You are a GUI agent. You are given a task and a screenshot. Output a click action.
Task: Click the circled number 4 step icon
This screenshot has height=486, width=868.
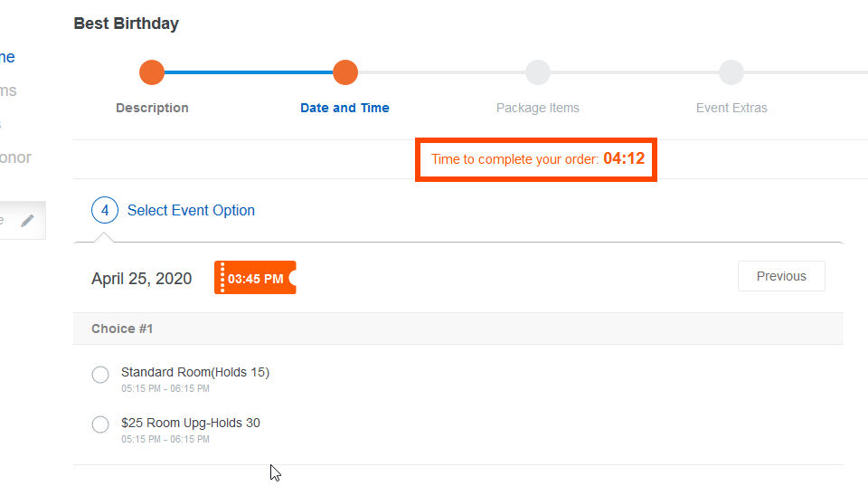coord(105,210)
